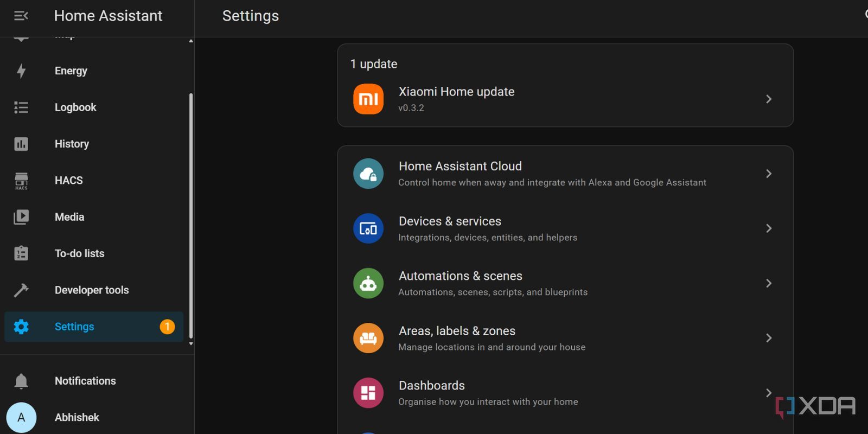The image size is (868, 434).
Task: Open Media in sidebar
Action: (69, 217)
